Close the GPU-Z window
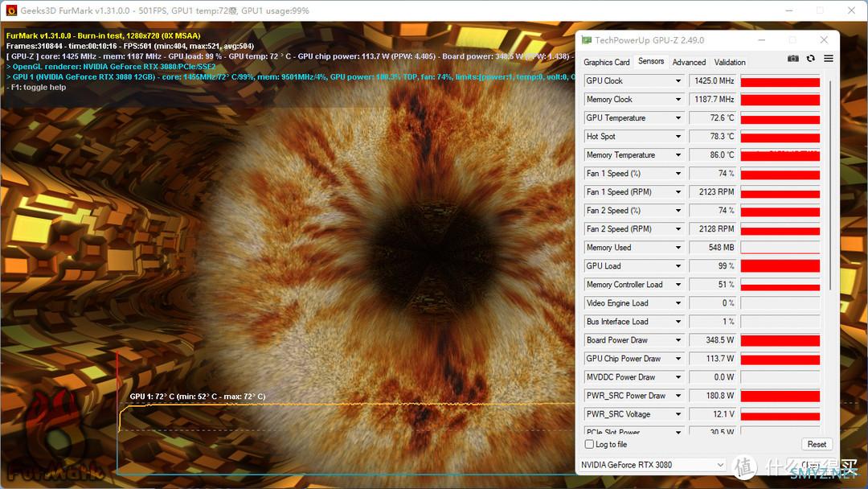Screen dimensions: 868x489 pyautogui.click(x=824, y=40)
